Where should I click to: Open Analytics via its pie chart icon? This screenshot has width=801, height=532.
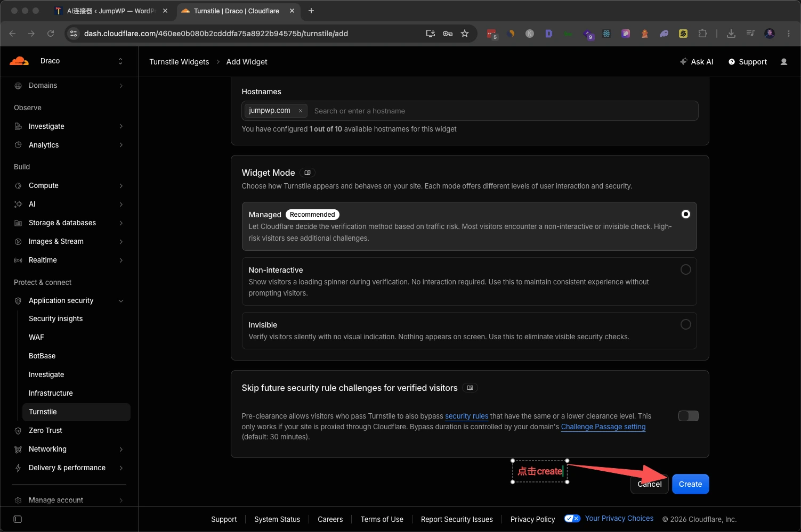[x=18, y=145]
